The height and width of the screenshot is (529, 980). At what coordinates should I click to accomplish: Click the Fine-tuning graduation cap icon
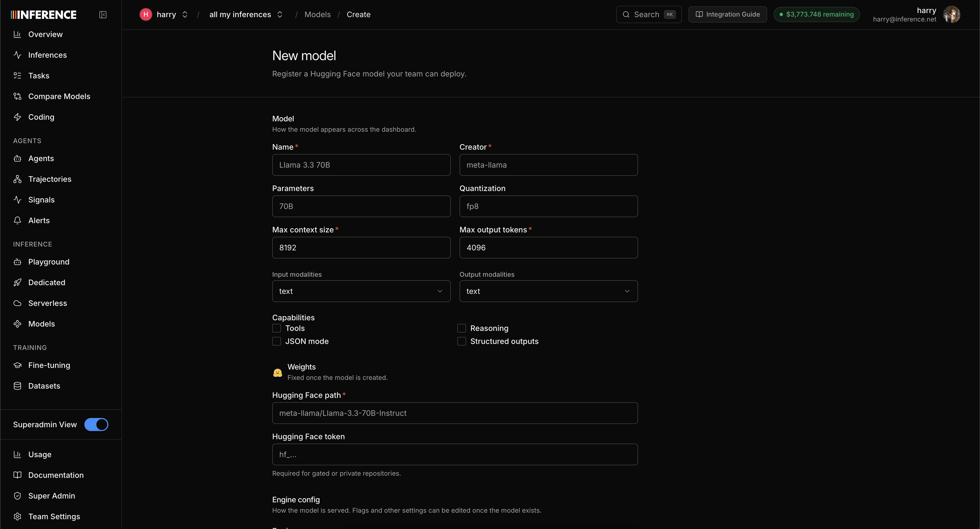pos(17,365)
